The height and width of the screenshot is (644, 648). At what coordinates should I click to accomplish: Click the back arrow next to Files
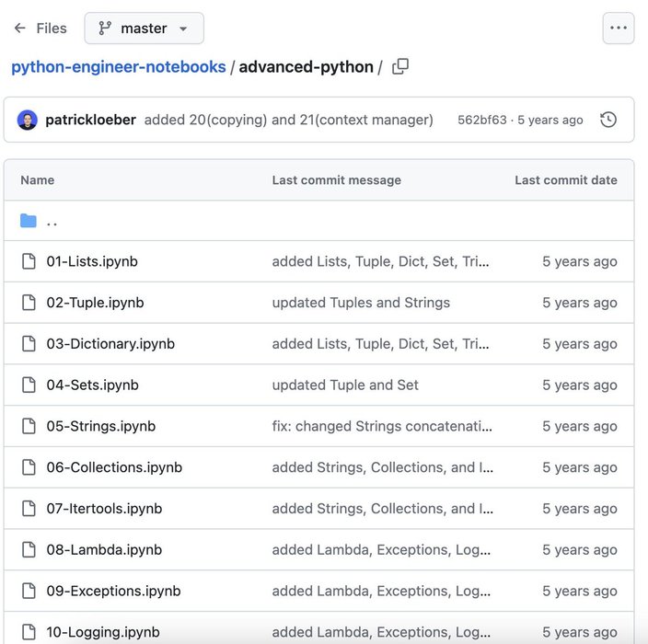point(19,29)
